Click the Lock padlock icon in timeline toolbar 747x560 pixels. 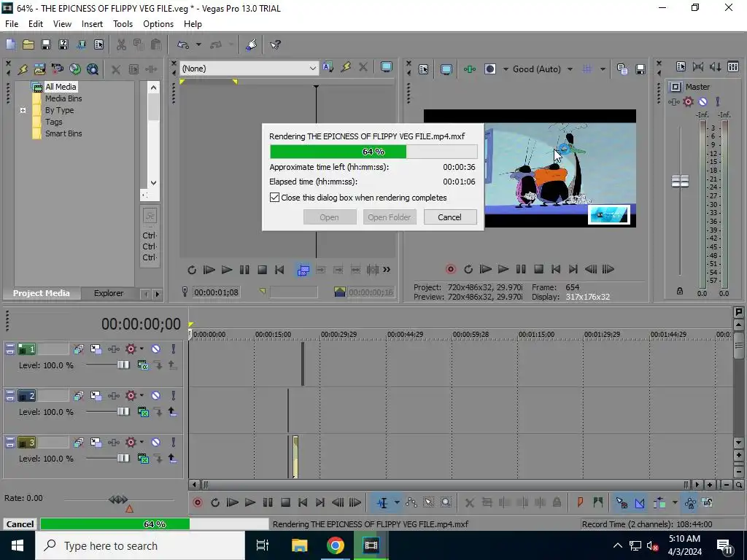point(557,502)
